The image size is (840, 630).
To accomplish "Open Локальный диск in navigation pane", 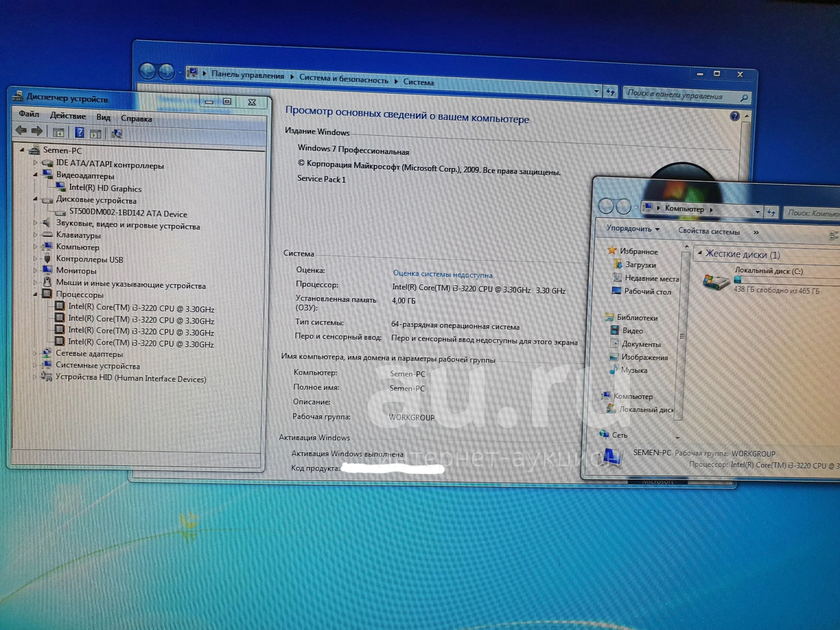I will coord(646,409).
